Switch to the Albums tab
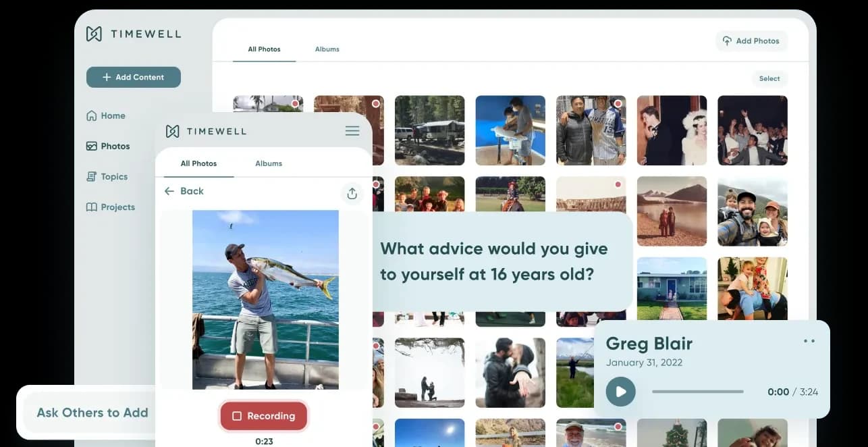Viewport: 868px width, 447px height. pyautogui.click(x=327, y=49)
